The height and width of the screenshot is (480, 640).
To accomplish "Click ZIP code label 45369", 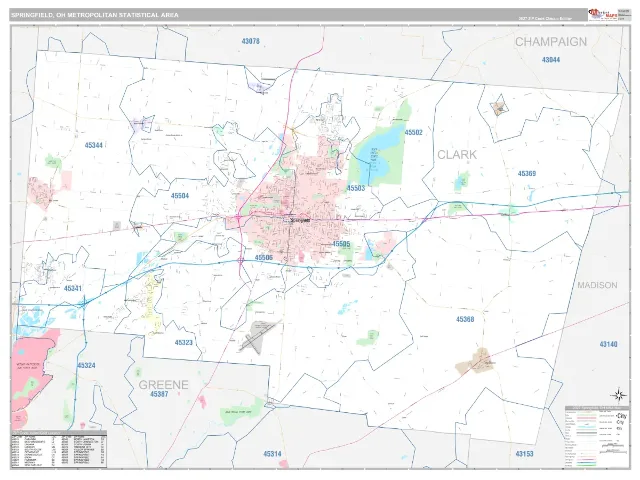I will coord(527,173).
